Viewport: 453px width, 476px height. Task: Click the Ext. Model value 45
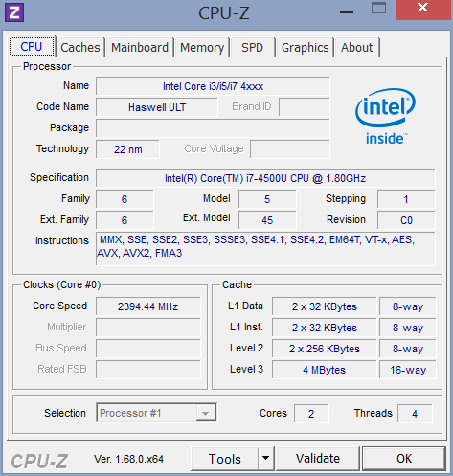coord(267,220)
